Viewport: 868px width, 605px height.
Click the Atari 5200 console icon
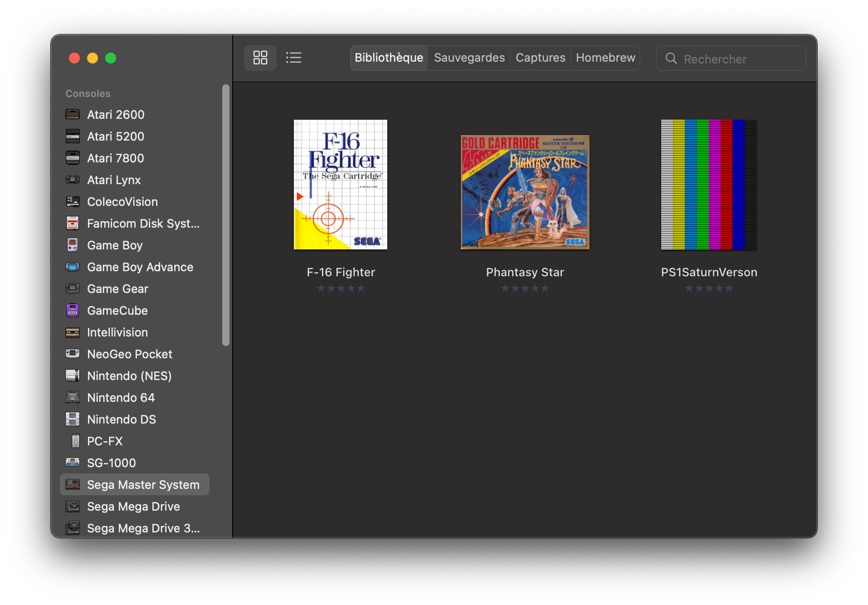click(73, 136)
